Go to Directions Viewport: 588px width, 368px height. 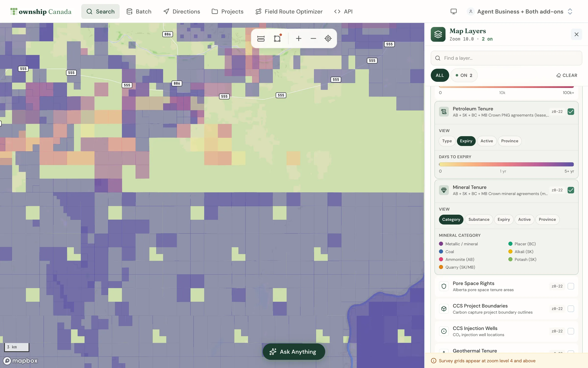[182, 12]
